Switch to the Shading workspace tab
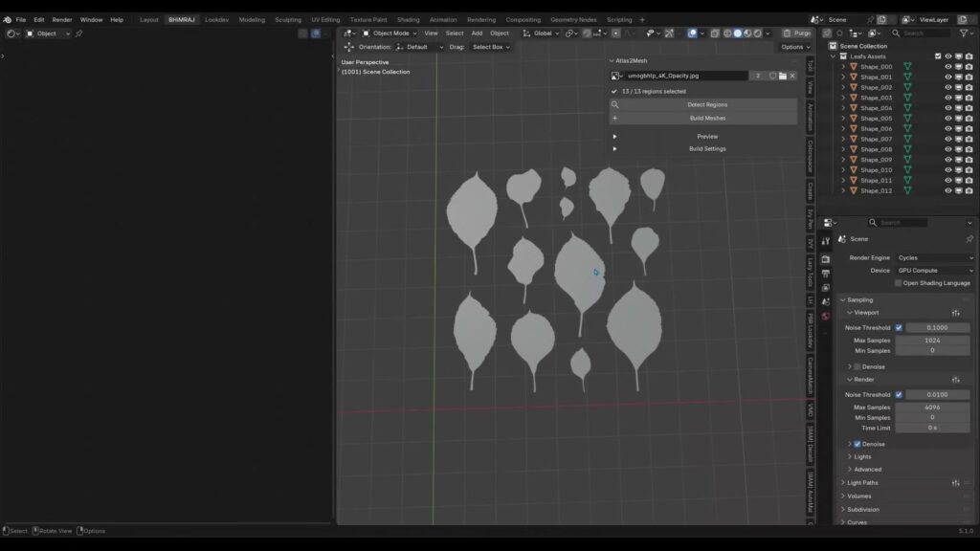Screen dimensions: 980x551 click(x=408, y=20)
